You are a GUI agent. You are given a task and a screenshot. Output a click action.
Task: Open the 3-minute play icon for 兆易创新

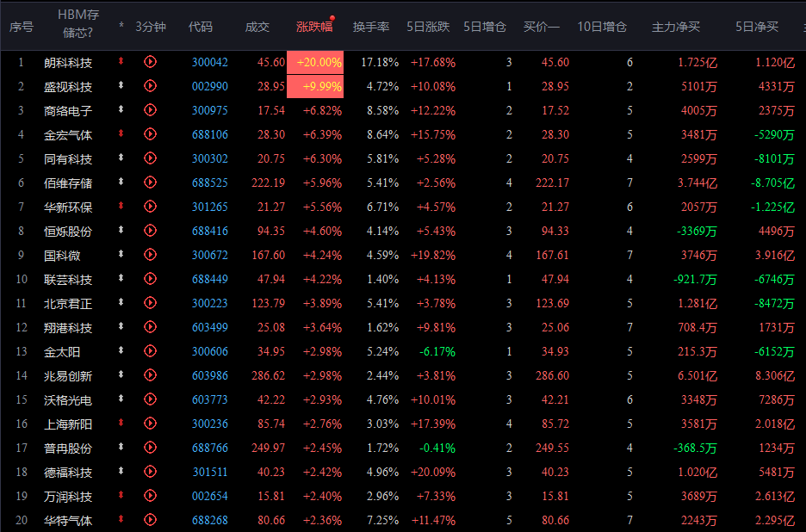pyautogui.click(x=151, y=375)
